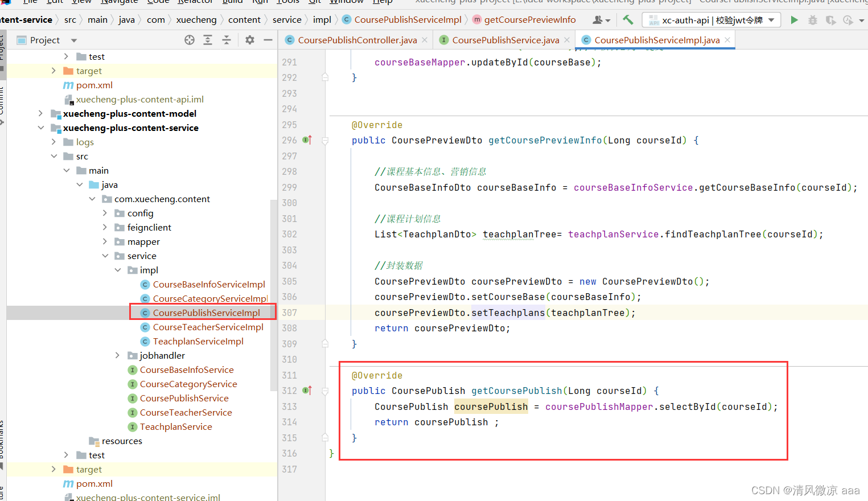This screenshot has width=868, height=501.
Task: Click coursePublishMapper reference on line 313
Action: pos(599,406)
